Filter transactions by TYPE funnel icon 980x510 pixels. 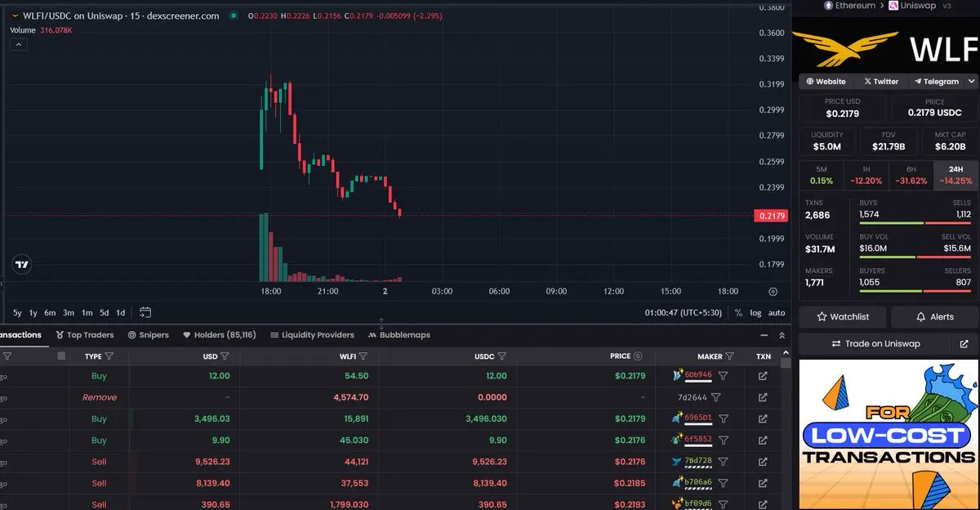pyautogui.click(x=109, y=356)
